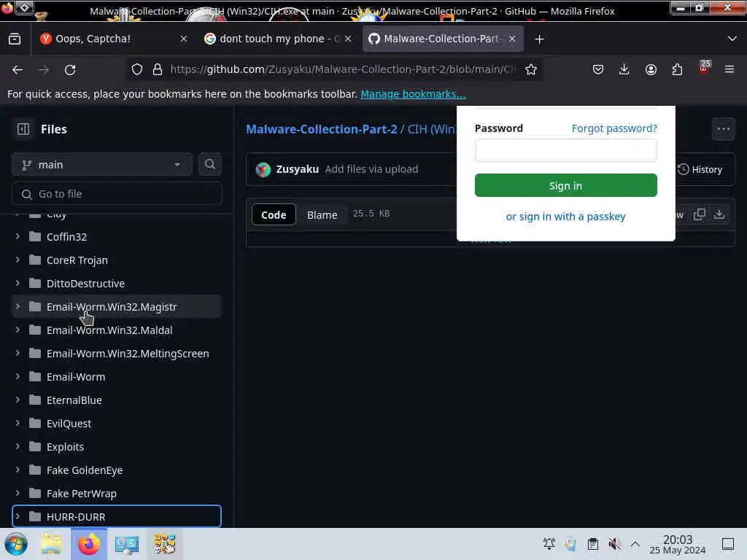
Task: Save page to Pocket
Action: pos(598,69)
